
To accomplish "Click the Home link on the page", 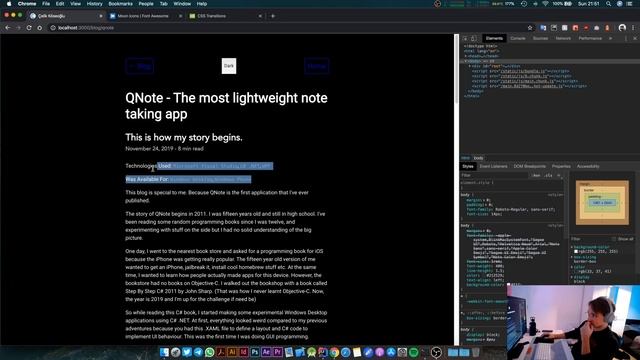I will (x=317, y=66).
